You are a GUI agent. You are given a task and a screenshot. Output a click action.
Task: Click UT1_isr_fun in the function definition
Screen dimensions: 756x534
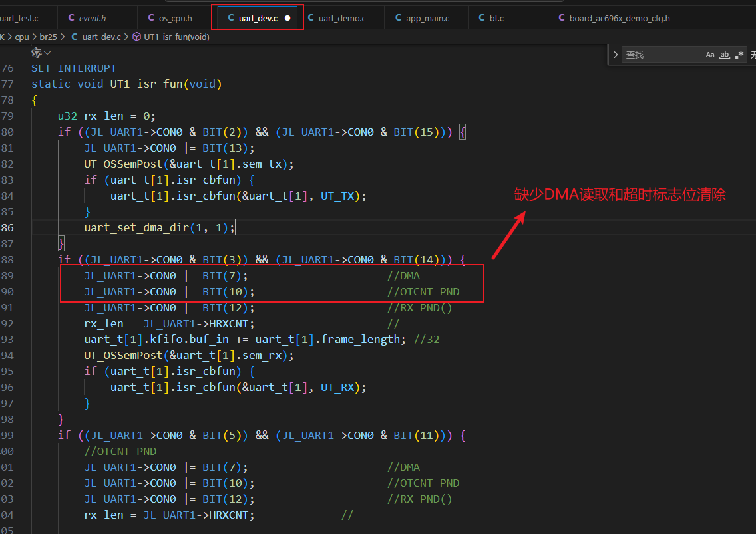(x=146, y=84)
